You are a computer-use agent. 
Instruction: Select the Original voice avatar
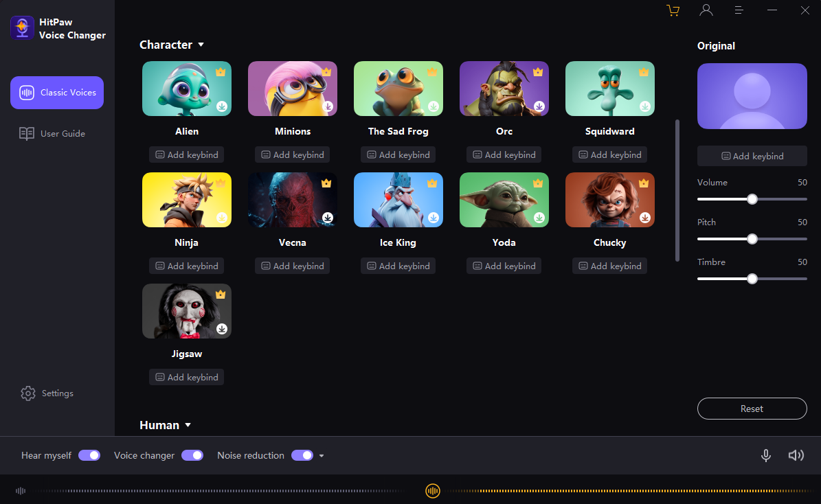point(752,96)
